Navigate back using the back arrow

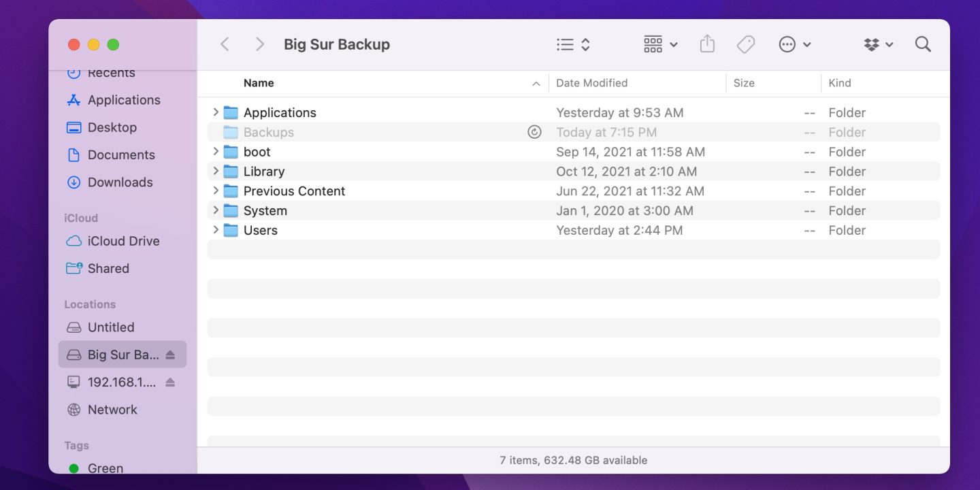[225, 44]
